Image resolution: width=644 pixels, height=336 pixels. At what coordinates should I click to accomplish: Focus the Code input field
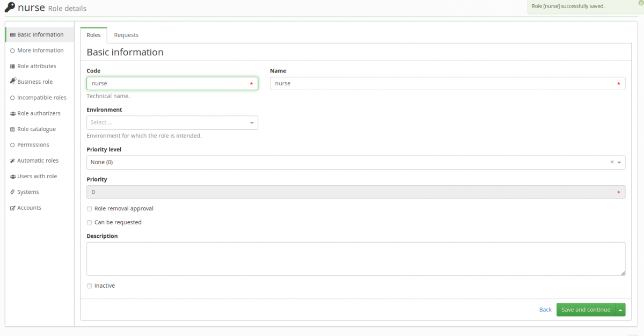(172, 84)
